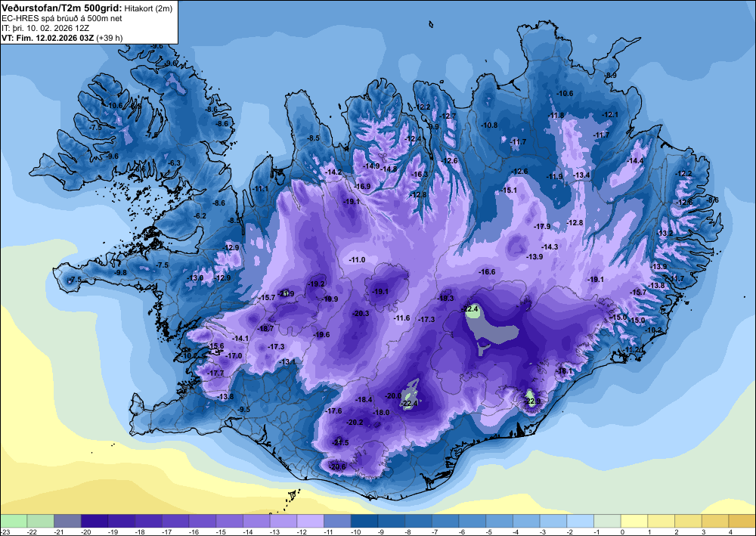Click the 'Hitakort (2m)' label in header

tap(147, 8)
